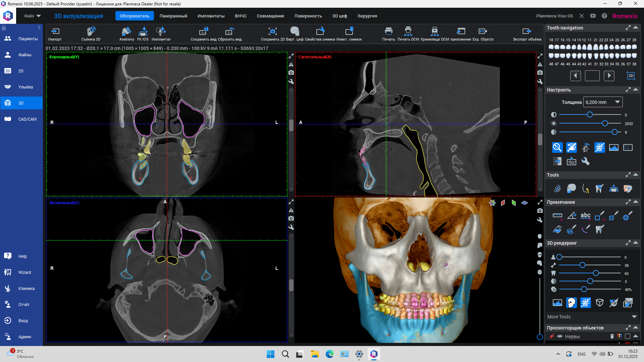Viewport: 644px width, 362px height.
Task: Click the bone rendering slider handle
Action: pos(582,265)
